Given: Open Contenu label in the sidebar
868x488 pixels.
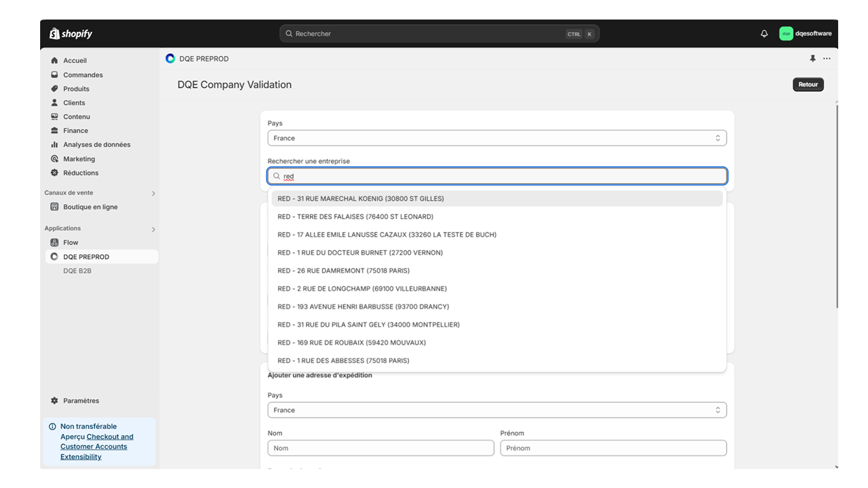Looking at the screenshot, I should [x=76, y=117].
